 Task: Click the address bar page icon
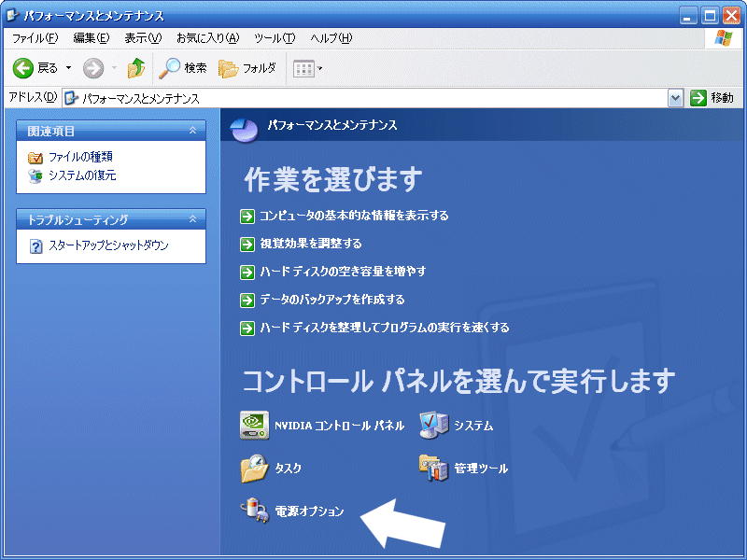(72, 98)
